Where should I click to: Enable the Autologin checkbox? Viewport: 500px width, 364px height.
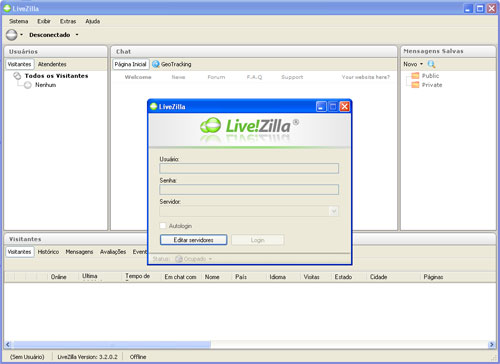[163, 226]
